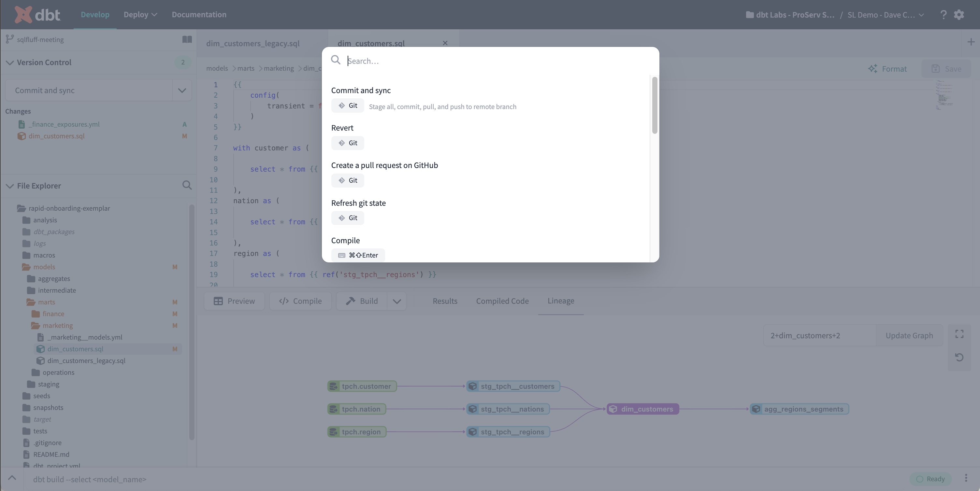The height and width of the screenshot is (491, 980).
Task: Reset the lineage graph view with the undo icon
Action: (x=959, y=358)
